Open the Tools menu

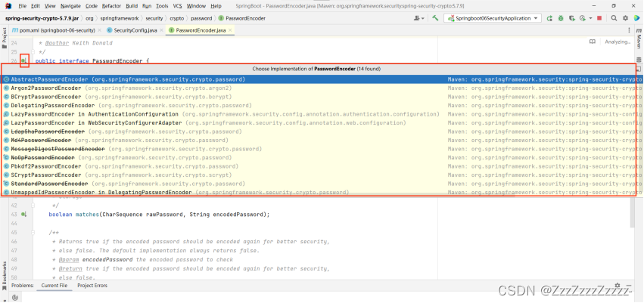tap(162, 6)
